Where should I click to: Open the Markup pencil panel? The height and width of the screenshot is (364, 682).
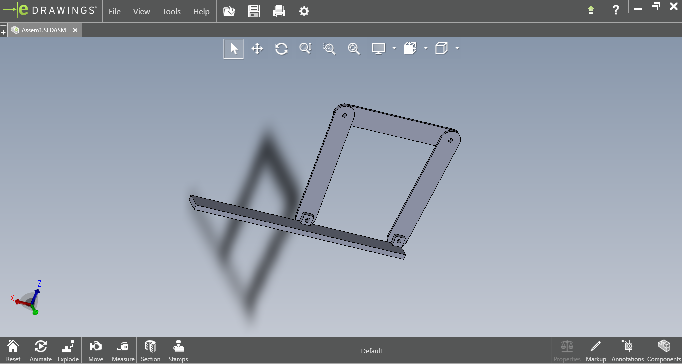(x=595, y=350)
